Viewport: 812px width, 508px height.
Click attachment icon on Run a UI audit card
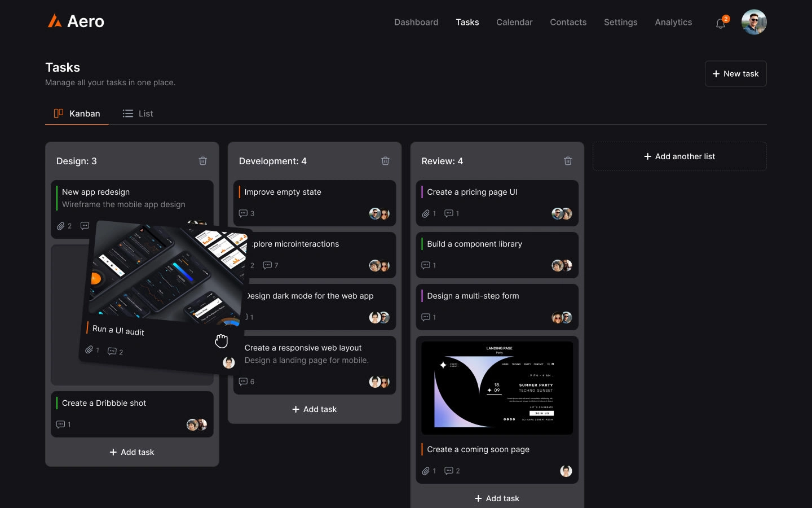click(x=89, y=349)
